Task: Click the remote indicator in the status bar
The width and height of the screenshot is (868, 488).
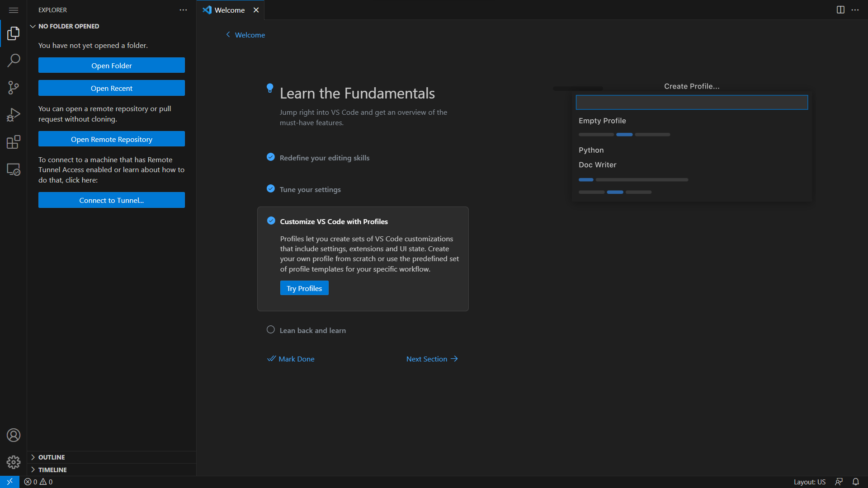Action: click(x=9, y=482)
